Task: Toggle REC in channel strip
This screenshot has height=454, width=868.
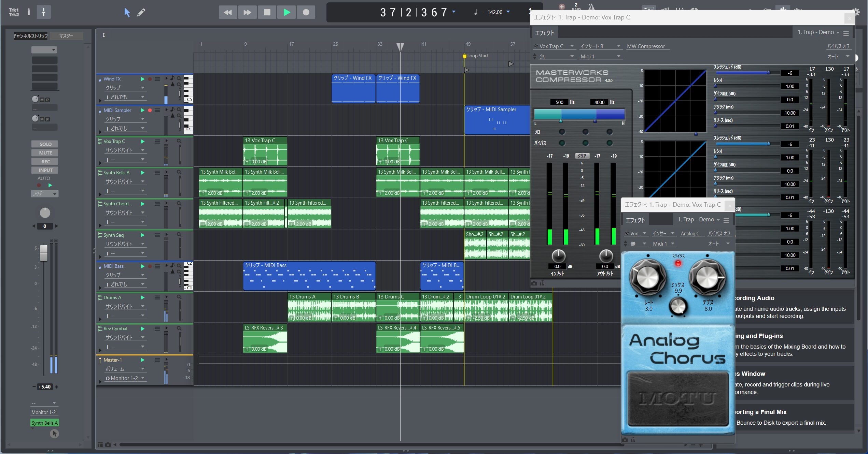Action: (x=45, y=161)
